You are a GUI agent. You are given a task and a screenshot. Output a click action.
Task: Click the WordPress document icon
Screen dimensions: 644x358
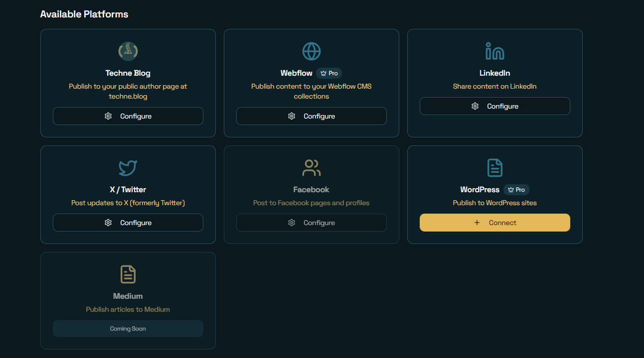[495, 168]
